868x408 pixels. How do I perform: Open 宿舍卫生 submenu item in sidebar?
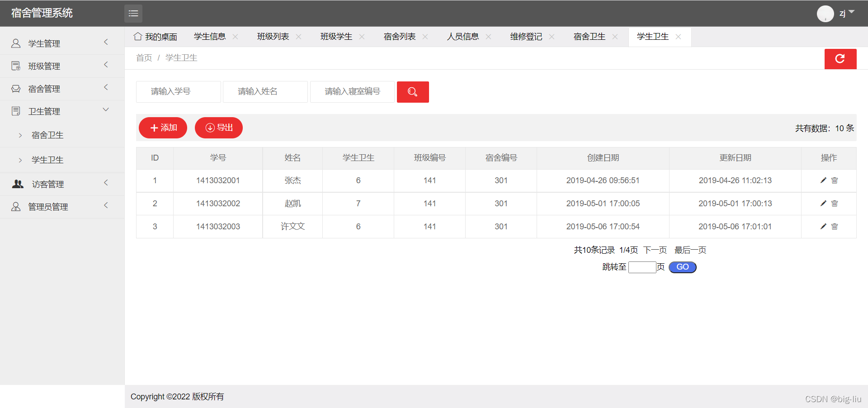(47, 135)
